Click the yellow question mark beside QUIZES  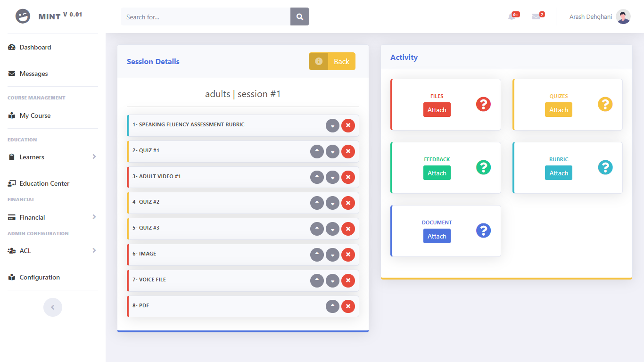click(x=605, y=105)
